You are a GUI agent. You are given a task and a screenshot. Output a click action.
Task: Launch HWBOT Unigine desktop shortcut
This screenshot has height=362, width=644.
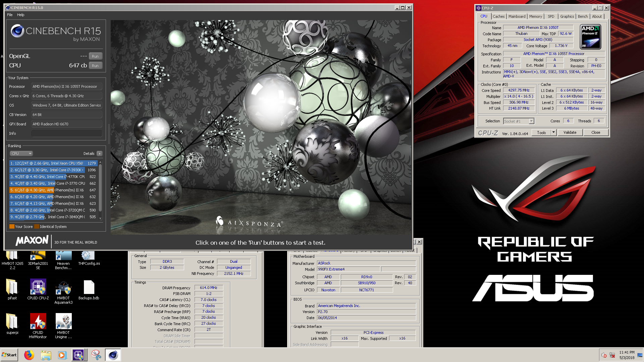click(63, 326)
